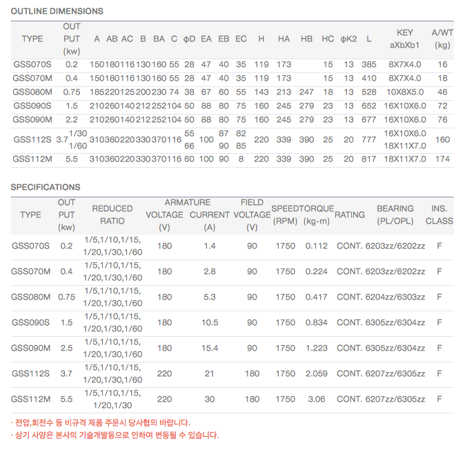The width and height of the screenshot is (476, 450).
Task: Select the key size "10X8X5.0"
Action: click(405, 92)
